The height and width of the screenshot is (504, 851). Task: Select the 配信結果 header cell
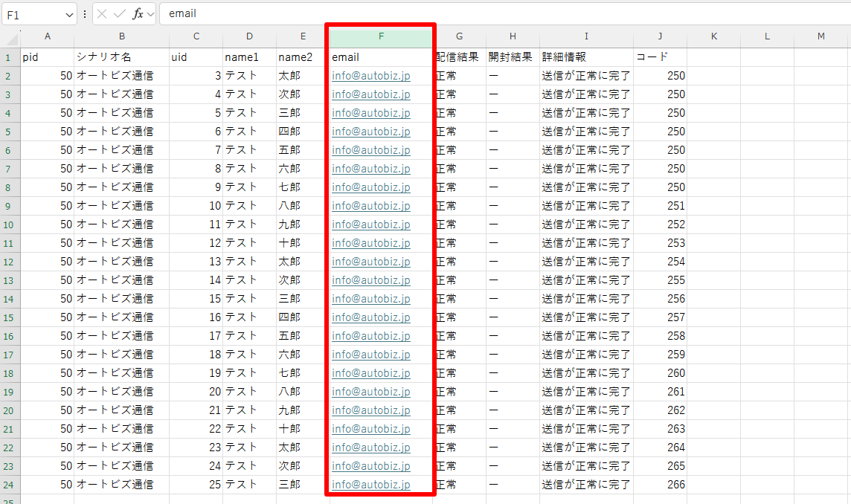[x=458, y=57]
